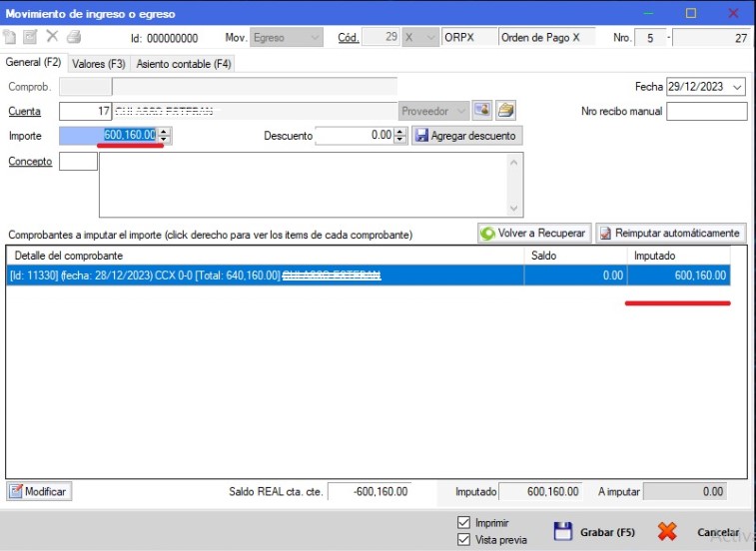Image resolution: width=756 pixels, height=551 pixels.
Task: Click Volver a Recuperar button
Action: (x=534, y=233)
